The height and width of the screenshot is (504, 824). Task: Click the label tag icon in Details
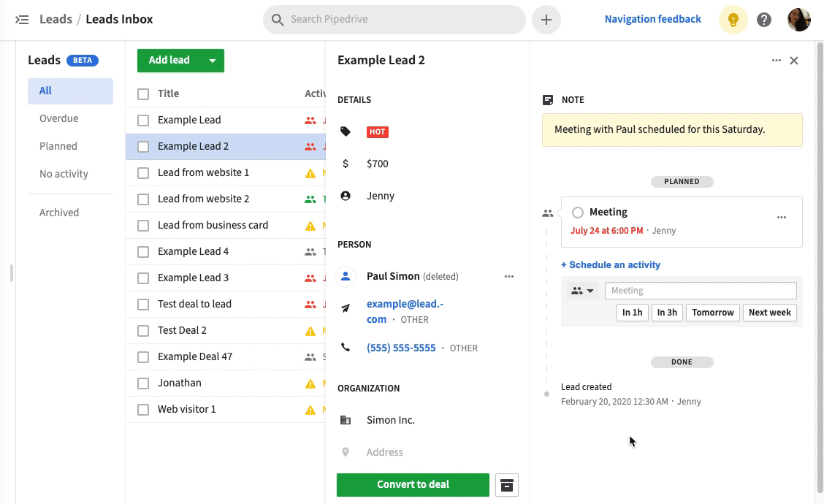click(346, 131)
